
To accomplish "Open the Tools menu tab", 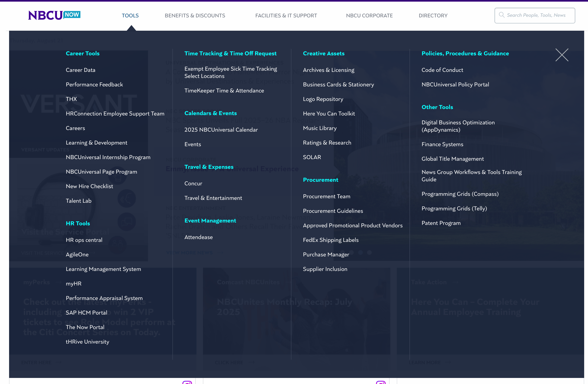I will pos(130,16).
